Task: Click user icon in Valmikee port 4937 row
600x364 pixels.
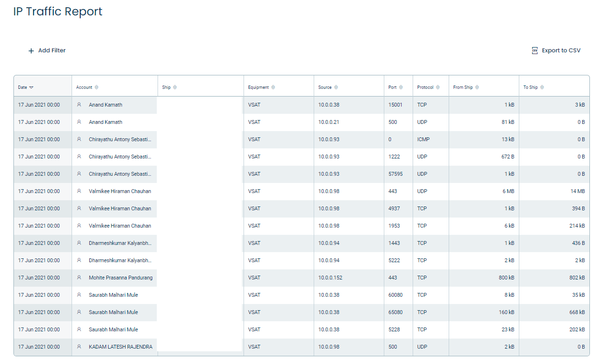Action: [79, 208]
